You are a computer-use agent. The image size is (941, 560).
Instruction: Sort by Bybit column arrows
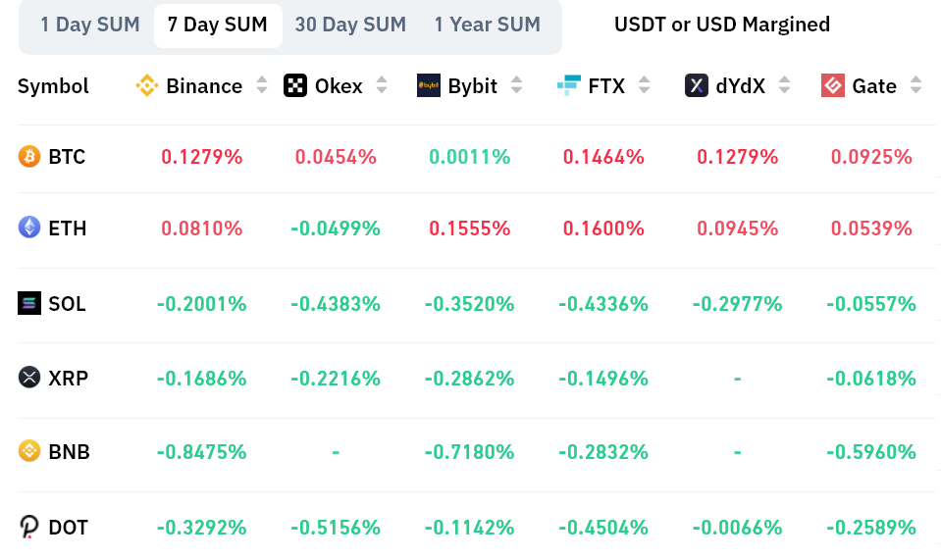point(516,86)
